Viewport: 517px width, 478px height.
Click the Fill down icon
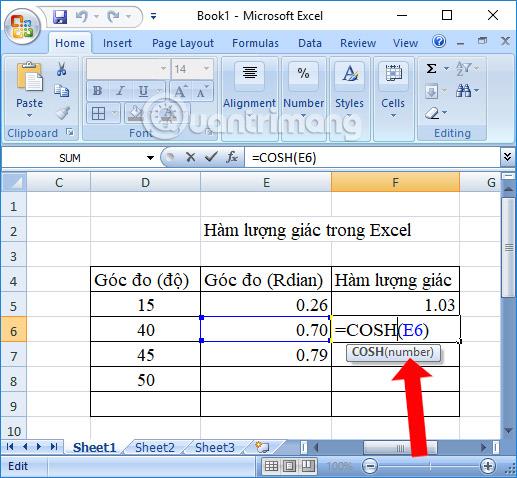click(432, 91)
